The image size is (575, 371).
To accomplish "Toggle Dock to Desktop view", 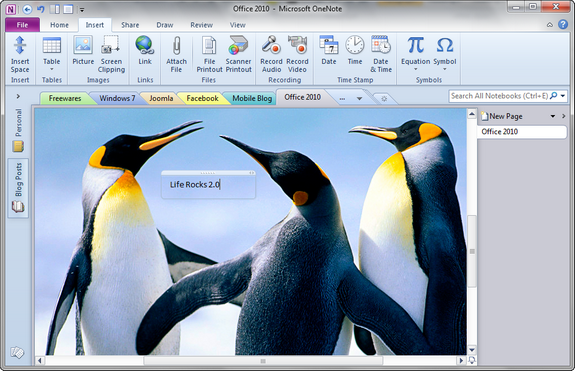I will pyautogui.click(x=55, y=9).
